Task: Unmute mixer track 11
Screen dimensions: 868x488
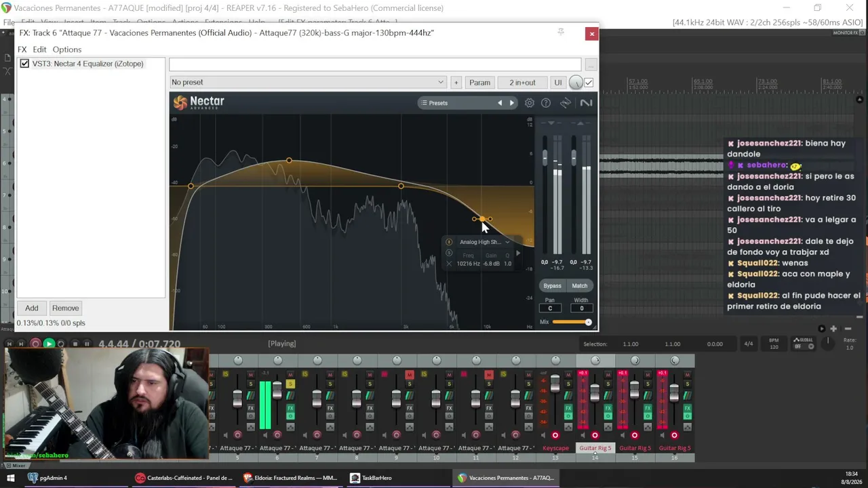Action: (x=489, y=375)
